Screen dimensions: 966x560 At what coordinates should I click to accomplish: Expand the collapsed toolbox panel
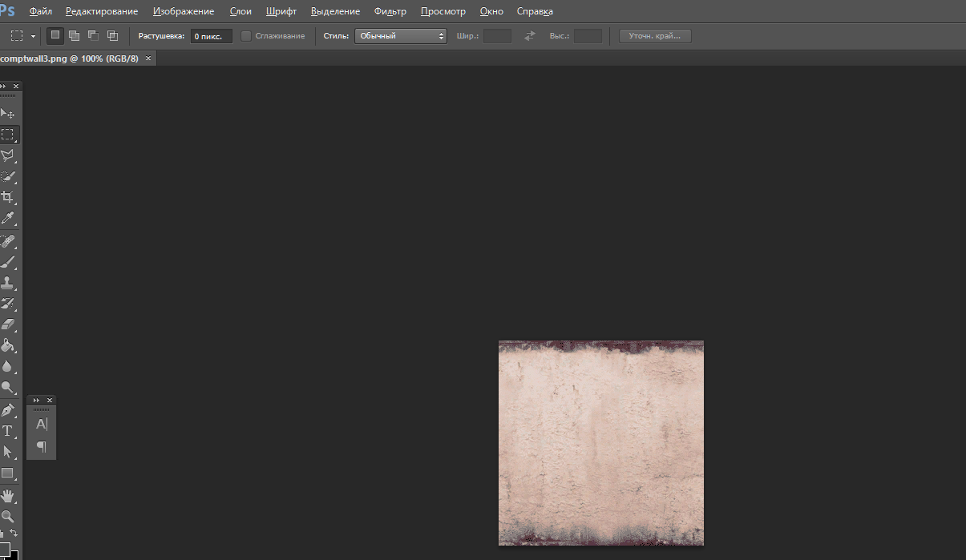tap(3, 86)
